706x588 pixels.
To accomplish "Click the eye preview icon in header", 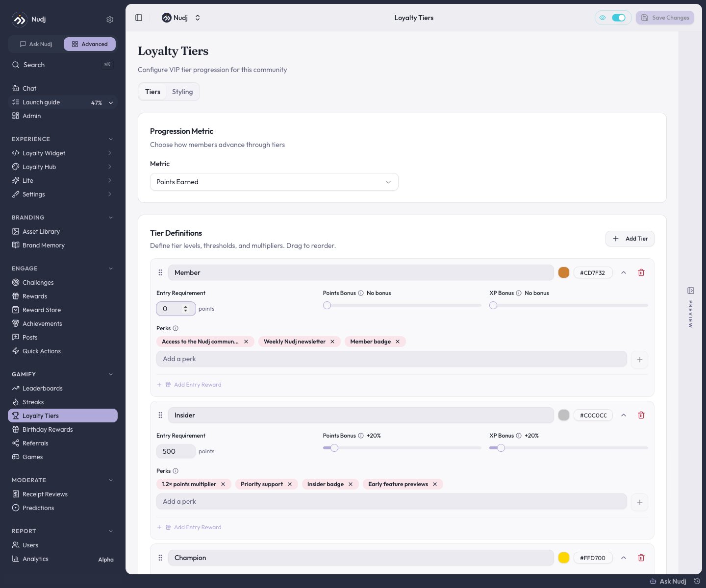I will click(x=603, y=18).
